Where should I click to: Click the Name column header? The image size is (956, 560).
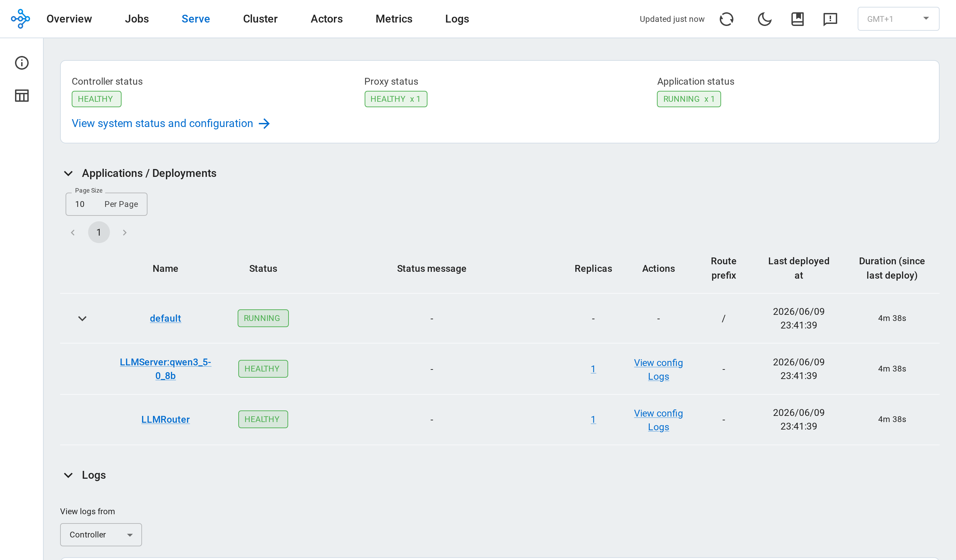(165, 269)
